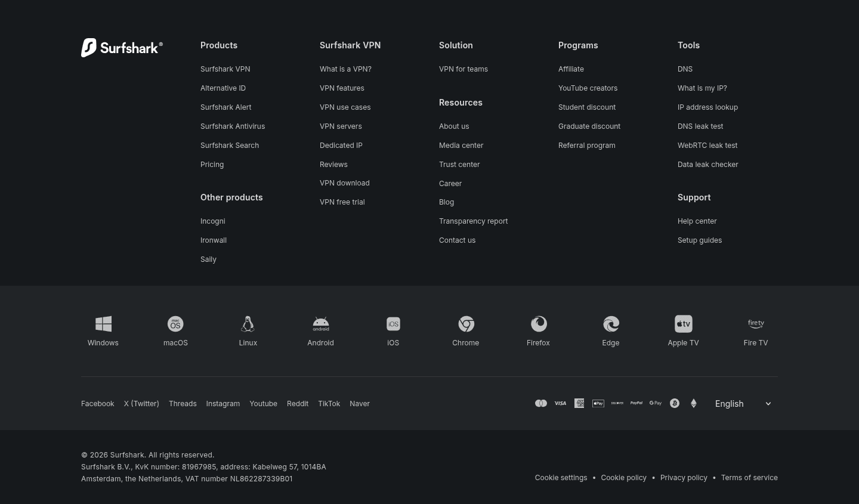859x504 pixels.
Task: Open the Incogni product link
Action: click(x=212, y=221)
